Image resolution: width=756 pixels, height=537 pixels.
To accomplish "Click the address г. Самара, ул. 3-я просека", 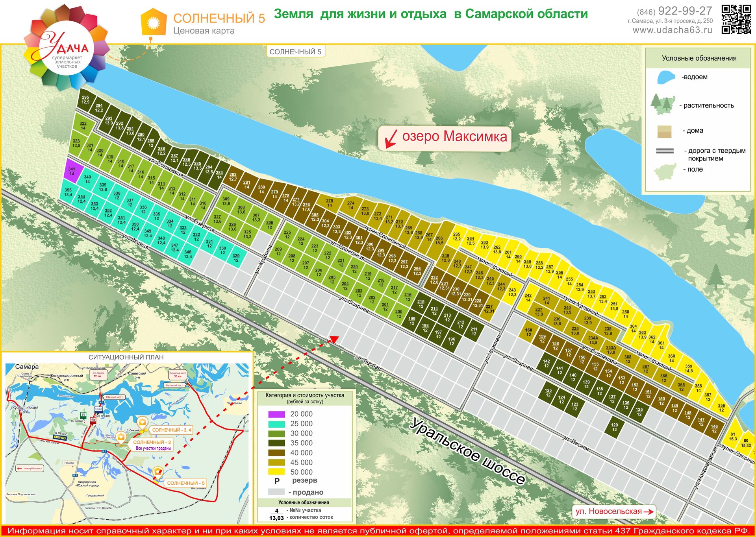I will pyautogui.click(x=670, y=21).
